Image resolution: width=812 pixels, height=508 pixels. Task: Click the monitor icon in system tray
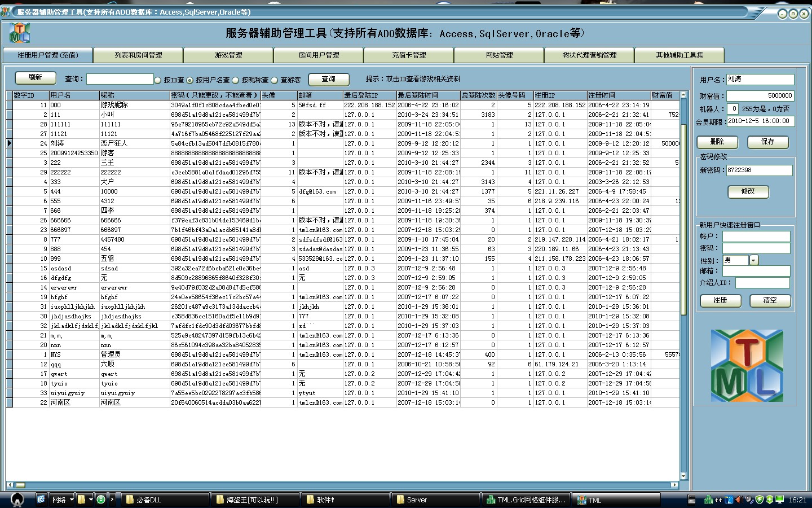pyautogui.click(x=780, y=500)
